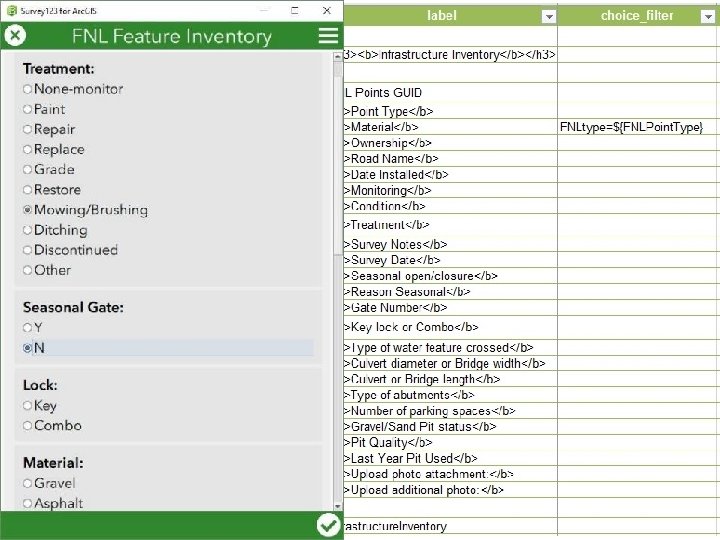Select the FNLtype=${FNLPointType} cell
Screen dimensions: 720x540
point(637,127)
